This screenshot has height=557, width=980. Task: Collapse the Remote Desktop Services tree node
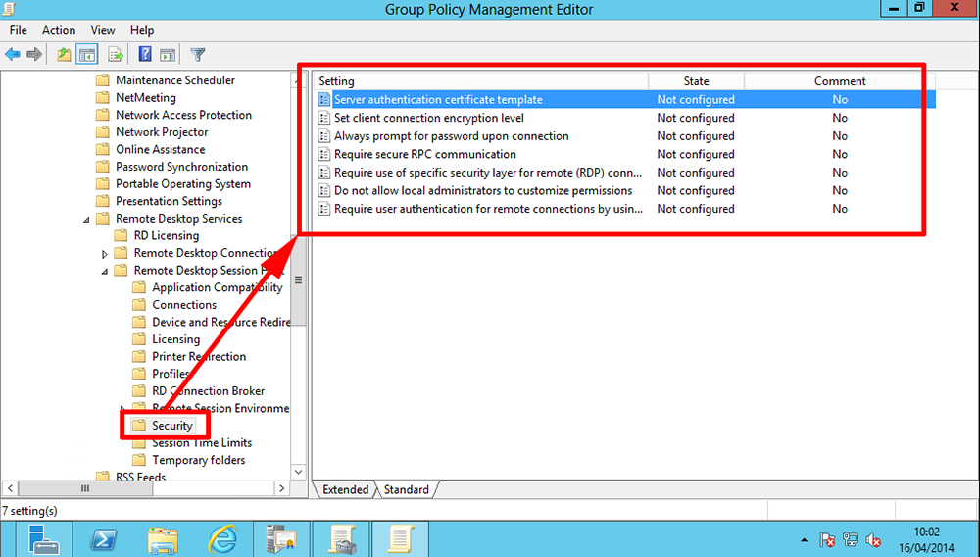click(x=86, y=220)
